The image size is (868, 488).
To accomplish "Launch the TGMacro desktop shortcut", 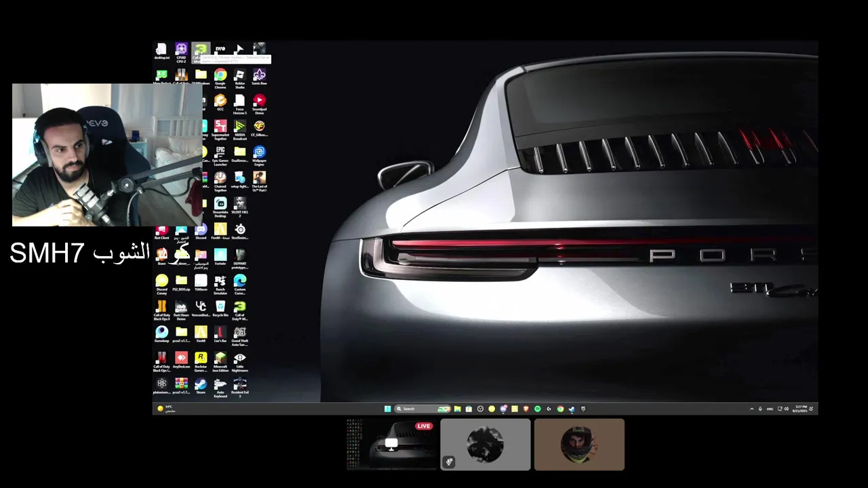I will pyautogui.click(x=201, y=283).
